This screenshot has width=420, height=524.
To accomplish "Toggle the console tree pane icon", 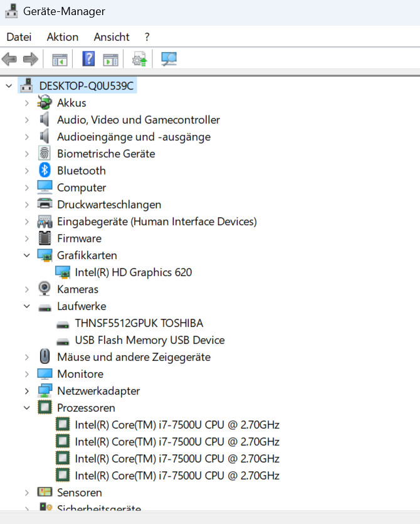I will click(60, 60).
